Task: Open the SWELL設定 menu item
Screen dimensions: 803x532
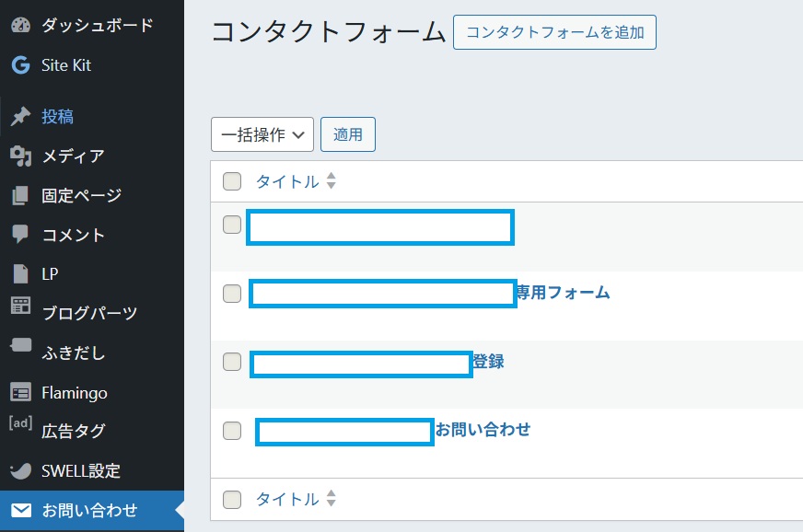Action: [x=81, y=471]
